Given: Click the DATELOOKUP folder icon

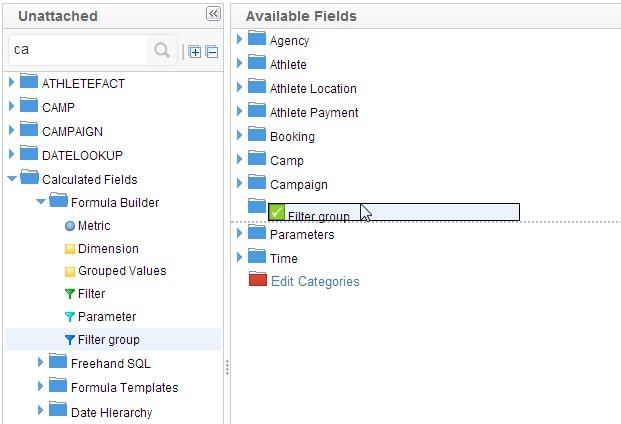Looking at the screenshot, I should click(x=29, y=153).
